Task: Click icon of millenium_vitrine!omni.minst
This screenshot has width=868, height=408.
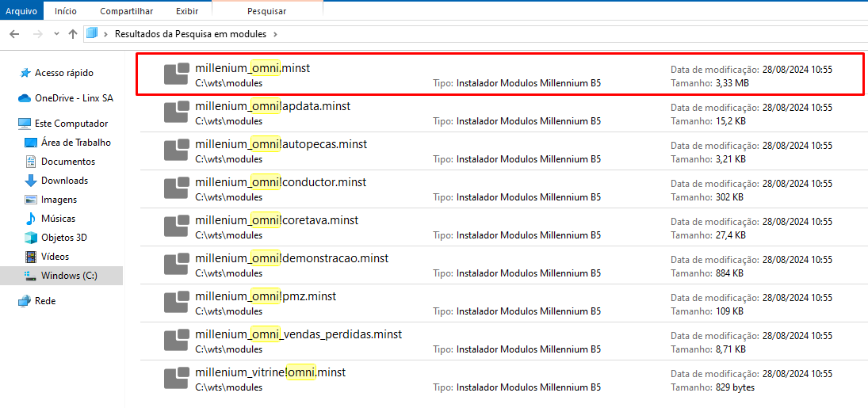Action: [x=178, y=379]
